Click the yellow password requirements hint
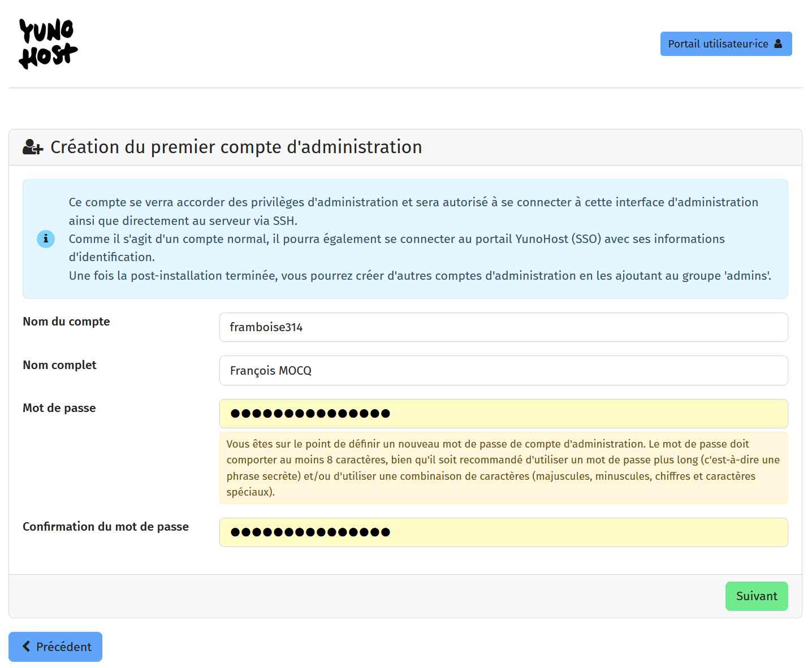812x668 pixels. point(503,468)
